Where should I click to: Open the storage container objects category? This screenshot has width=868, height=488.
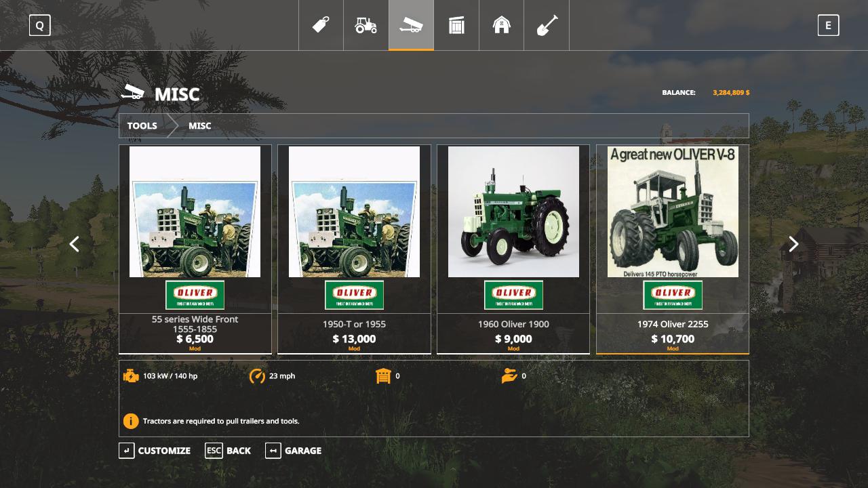pos(456,25)
